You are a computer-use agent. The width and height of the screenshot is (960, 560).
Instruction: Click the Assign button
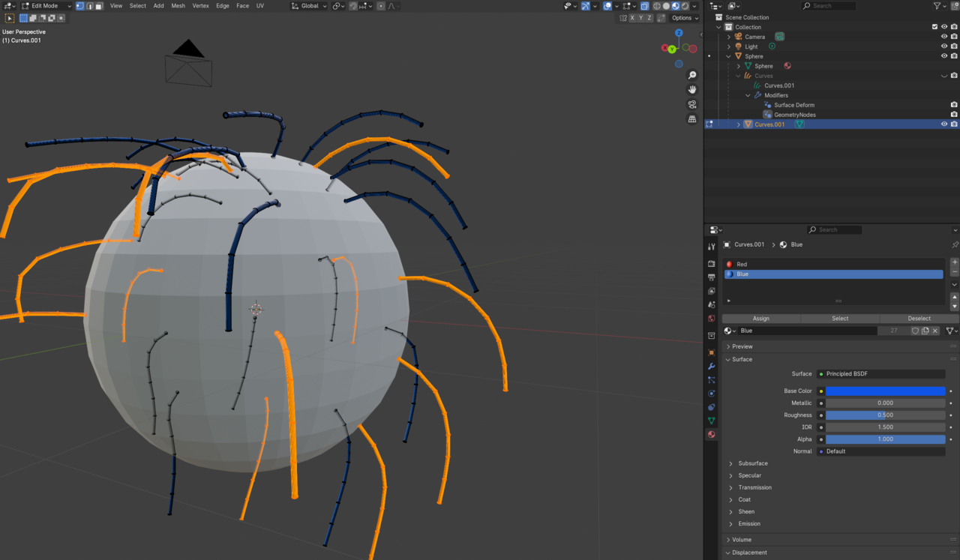click(760, 319)
